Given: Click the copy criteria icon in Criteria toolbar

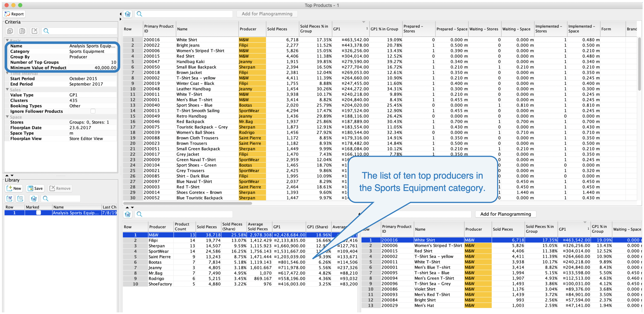Looking at the screenshot, I should (x=10, y=31).
